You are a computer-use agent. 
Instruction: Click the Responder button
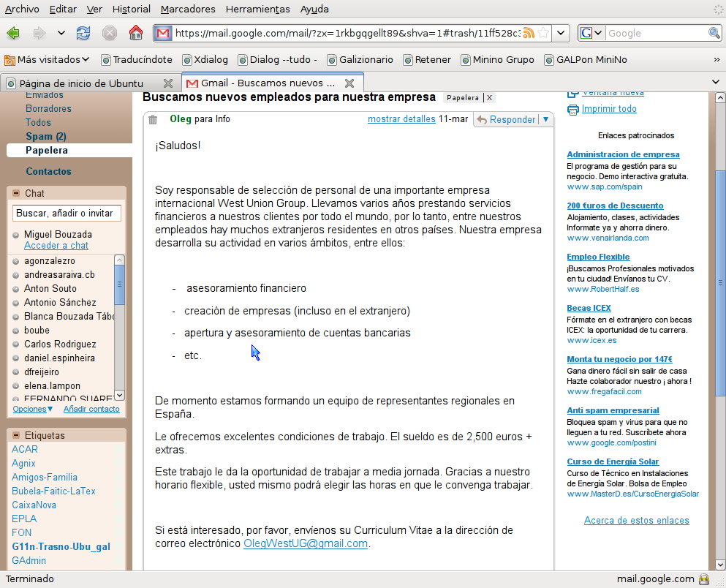coord(507,119)
